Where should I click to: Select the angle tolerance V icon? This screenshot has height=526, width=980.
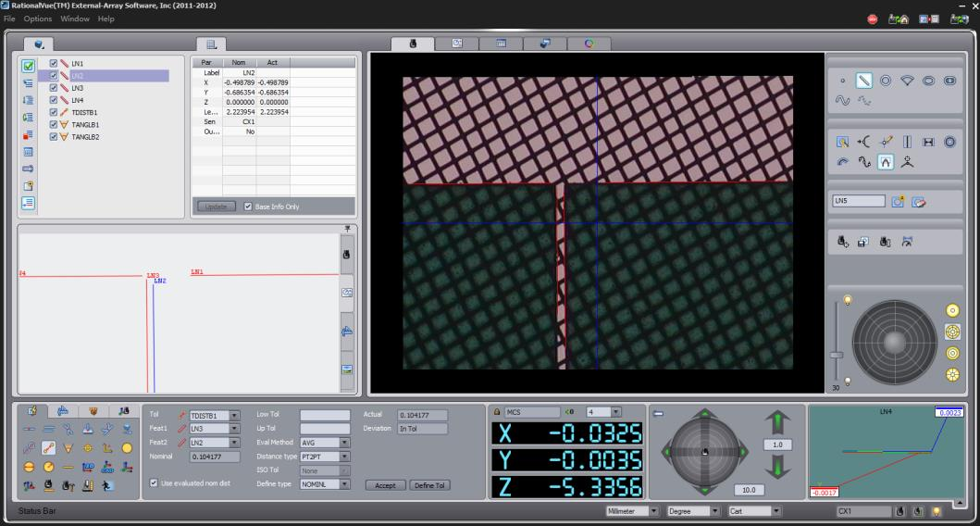[68, 448]
